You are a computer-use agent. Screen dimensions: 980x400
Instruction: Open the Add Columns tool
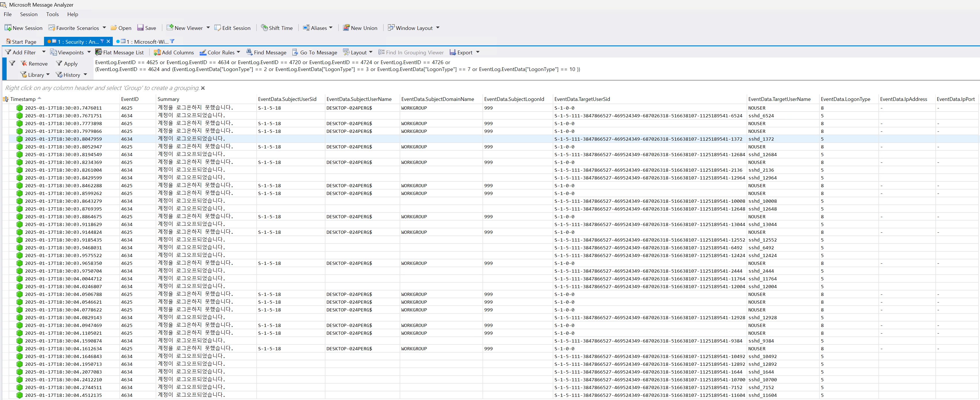157,52
